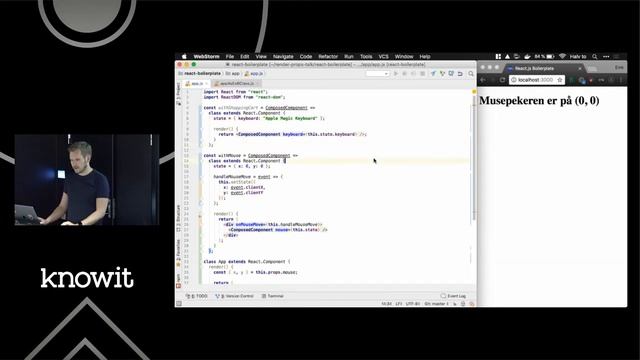Toggle tool window bars icon at bottom-left corner
This screenshot has height=360, width=640.
(x=179, y=304)
